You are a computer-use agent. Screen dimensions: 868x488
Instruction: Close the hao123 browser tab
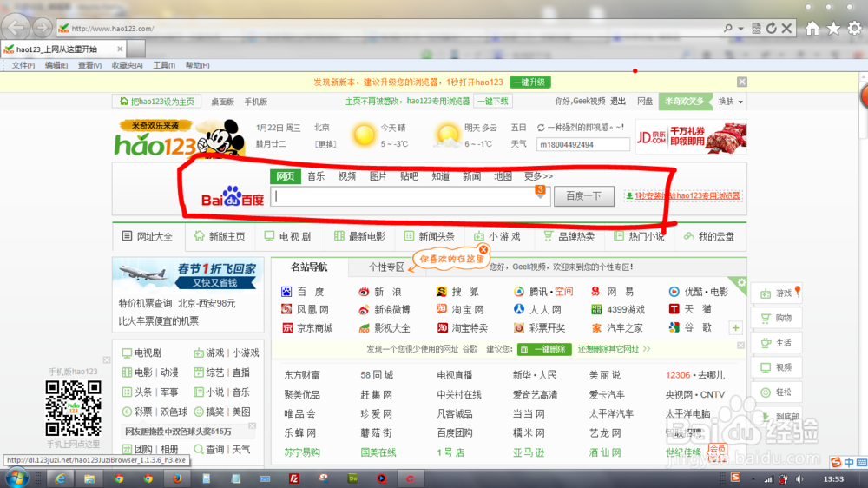(x=120, y=49)
